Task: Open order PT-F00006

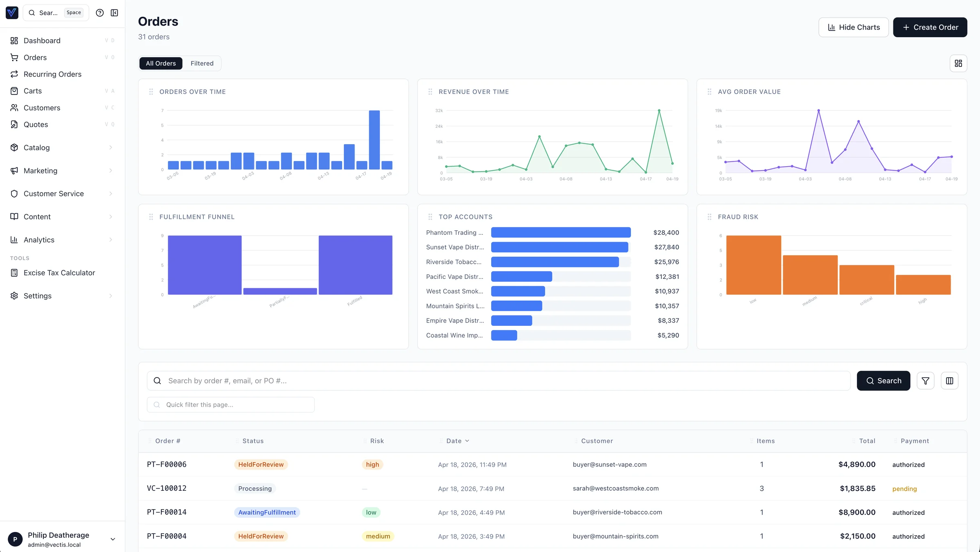Action: 167,465
